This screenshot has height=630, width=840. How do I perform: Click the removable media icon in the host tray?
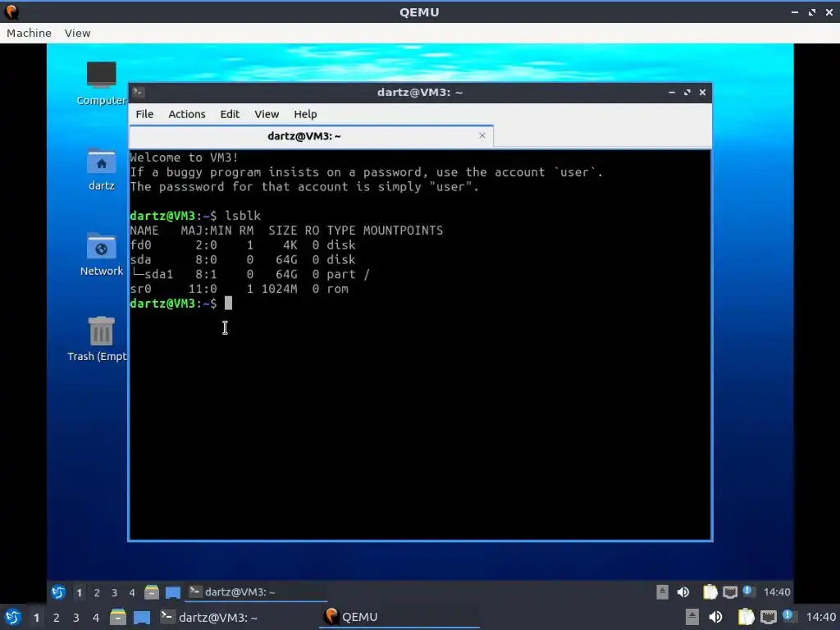click(x=692, y=617)
